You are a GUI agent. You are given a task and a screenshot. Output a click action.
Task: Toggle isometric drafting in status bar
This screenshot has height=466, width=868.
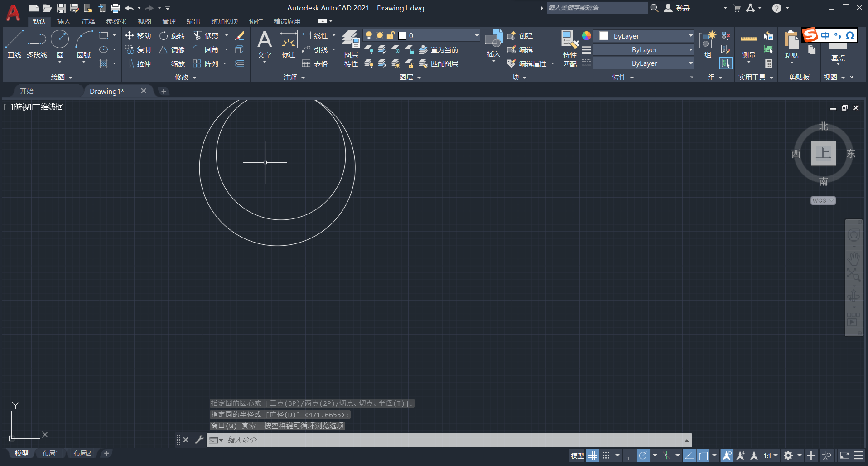point(666,456)
